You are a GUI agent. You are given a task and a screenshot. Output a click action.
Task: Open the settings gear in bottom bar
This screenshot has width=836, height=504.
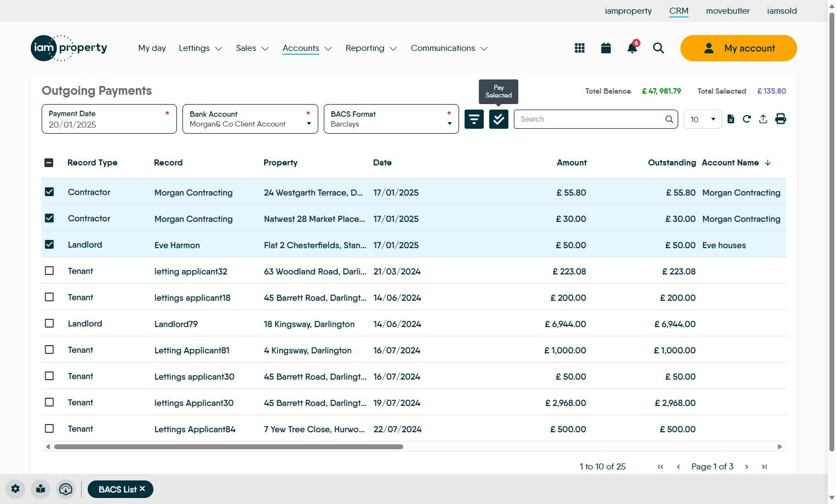[15, 489]
